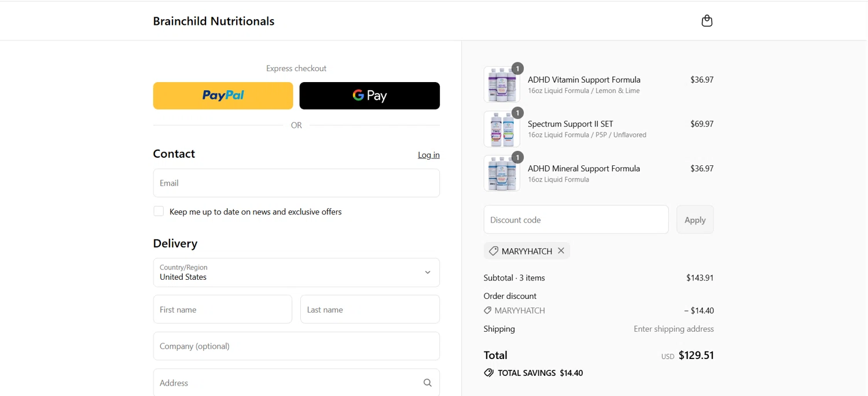Click the Total Savings tag icon
This screenshot has width=868, height=396.
(489, 373)
